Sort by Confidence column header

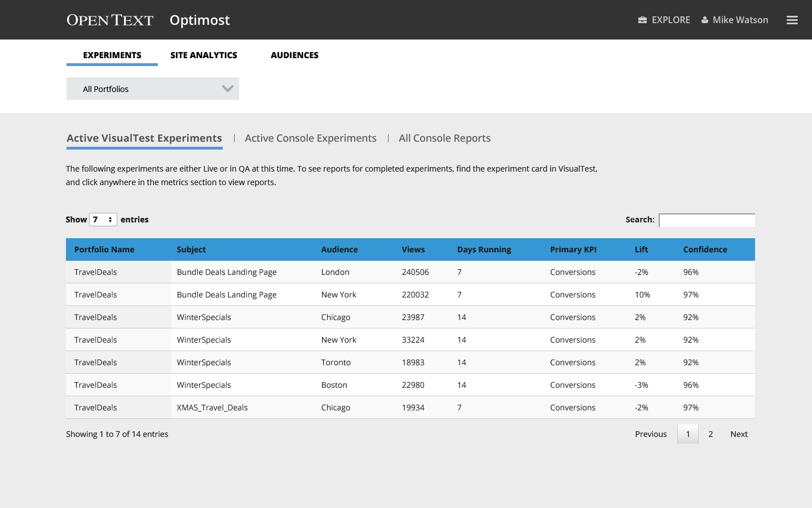(x=705, y=249)
